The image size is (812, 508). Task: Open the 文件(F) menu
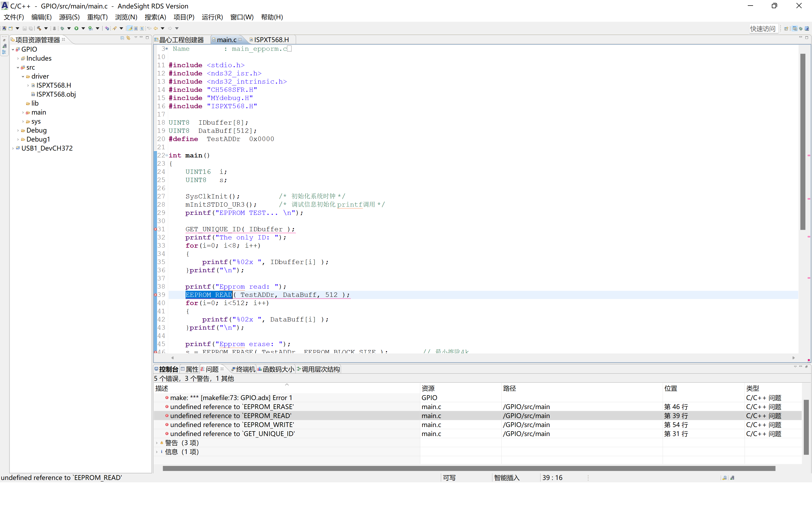14,17
